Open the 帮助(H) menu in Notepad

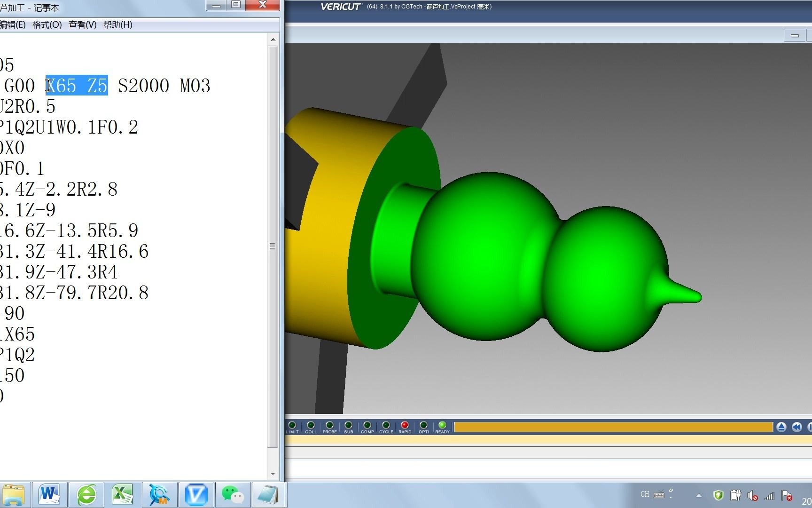(x=118, y=25)
